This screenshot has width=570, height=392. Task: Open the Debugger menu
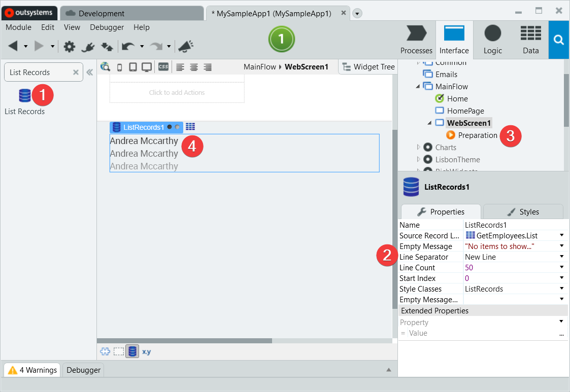(x=107, y=27)
